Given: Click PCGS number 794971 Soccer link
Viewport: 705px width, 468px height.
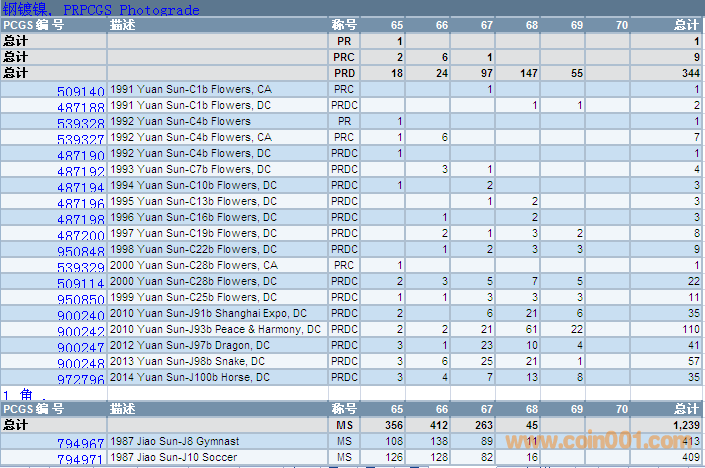Looking at the screenshot, I should [x=81, y=459].
